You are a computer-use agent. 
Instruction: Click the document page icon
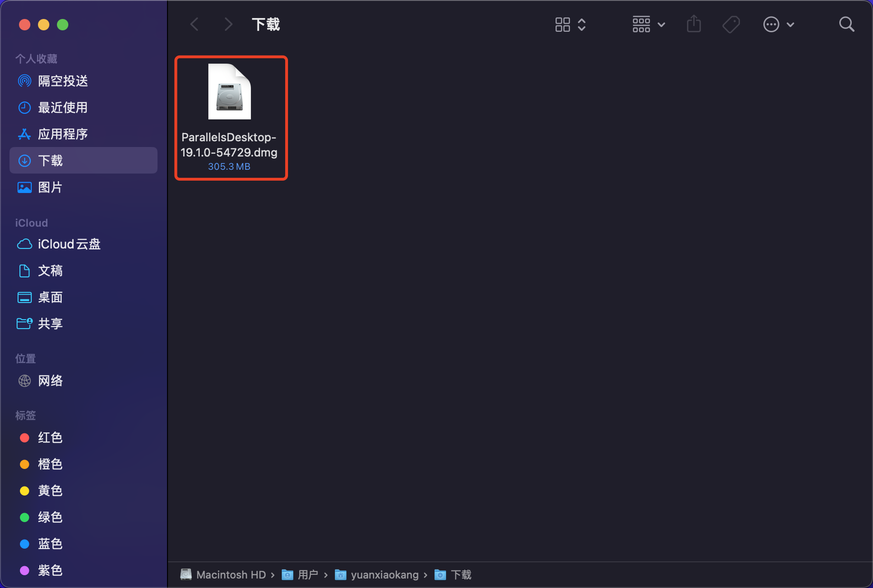coord(25,271)
